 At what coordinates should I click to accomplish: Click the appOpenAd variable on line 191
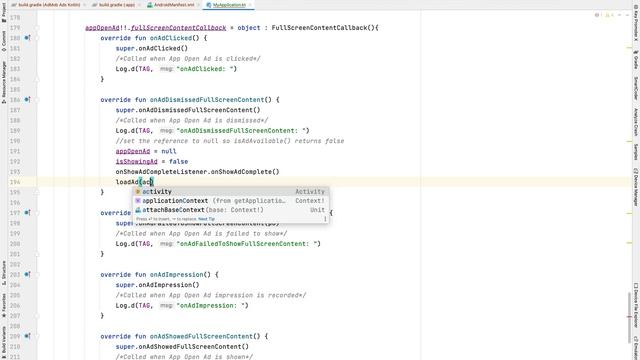coord(133,151)
